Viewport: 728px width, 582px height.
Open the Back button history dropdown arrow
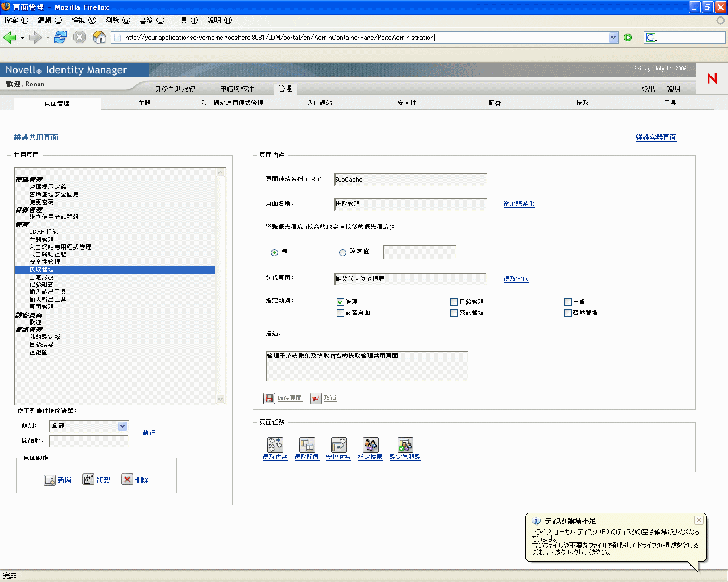click(x=22, y=38)
